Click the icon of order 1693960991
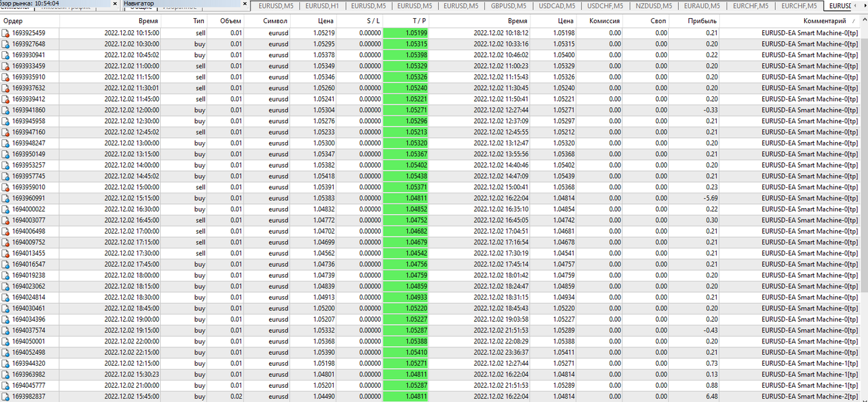868x402 pixels. [x=6, y=198]
